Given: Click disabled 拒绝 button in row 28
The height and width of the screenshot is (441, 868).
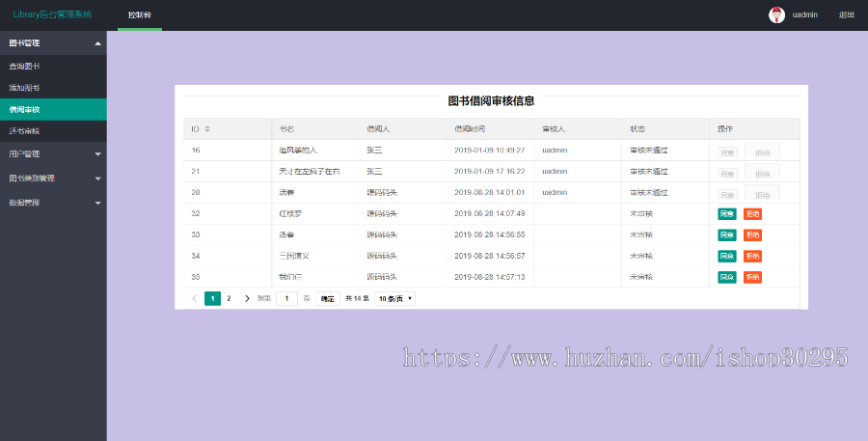Looking at the screenshot, I should [x=762, y=193].
